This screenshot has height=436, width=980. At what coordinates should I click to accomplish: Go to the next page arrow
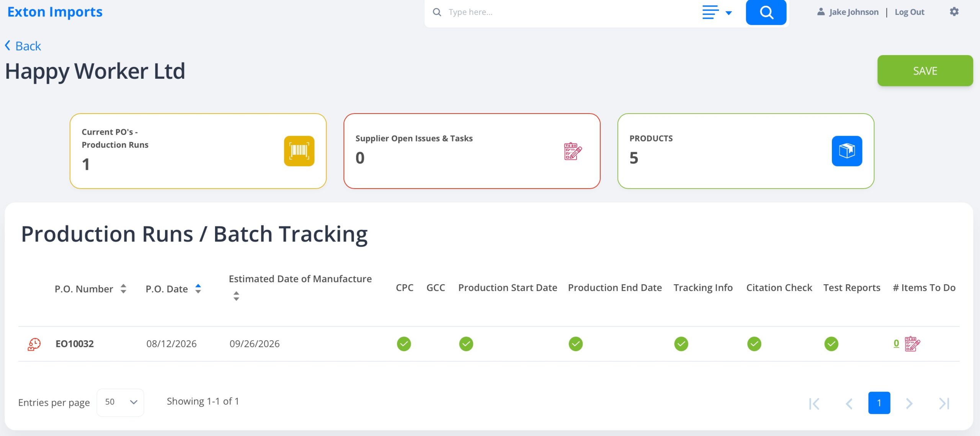coord(909,403)
